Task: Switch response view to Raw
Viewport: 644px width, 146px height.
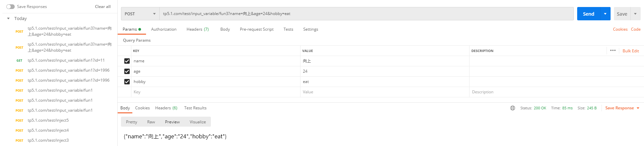Action: point(151,122)
